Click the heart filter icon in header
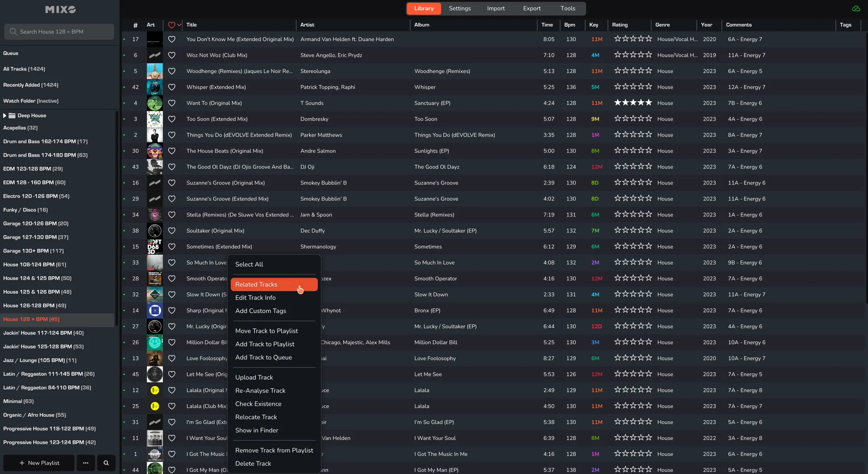Screen dimensions: 868x474 [x=171, y=25]
